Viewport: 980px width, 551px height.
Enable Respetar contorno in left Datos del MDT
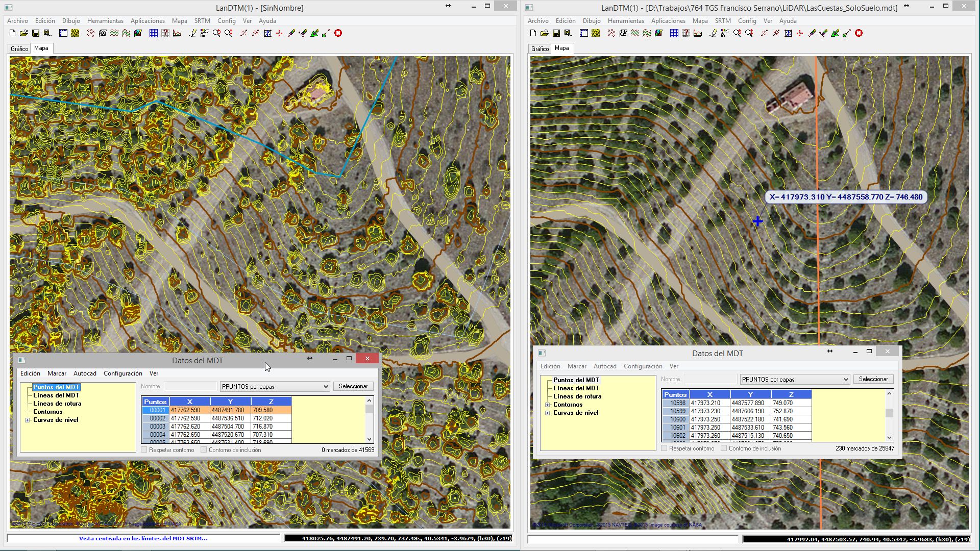click(x=144, y=450)
